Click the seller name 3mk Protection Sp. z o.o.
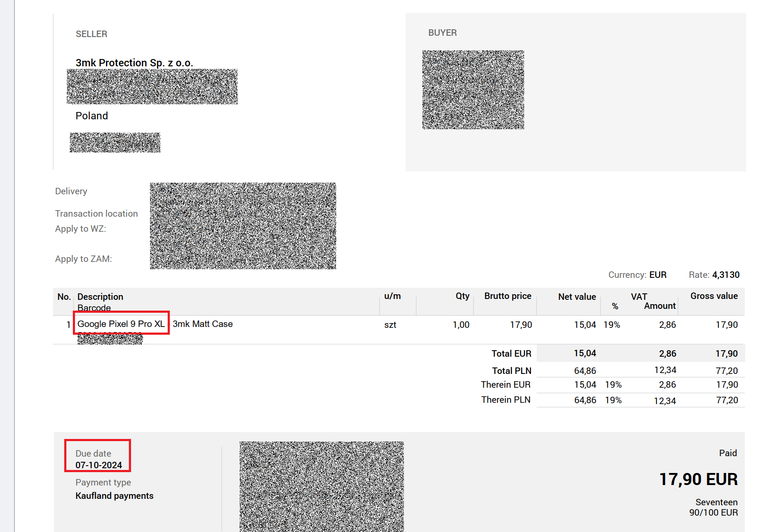This screenshot has height=532, width=778. [x=134, y=63]
